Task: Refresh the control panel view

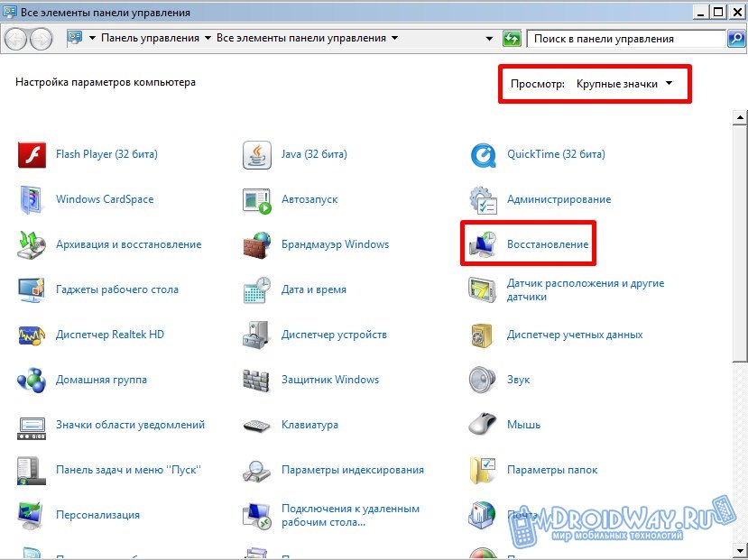Action: (x=512, y=39)
